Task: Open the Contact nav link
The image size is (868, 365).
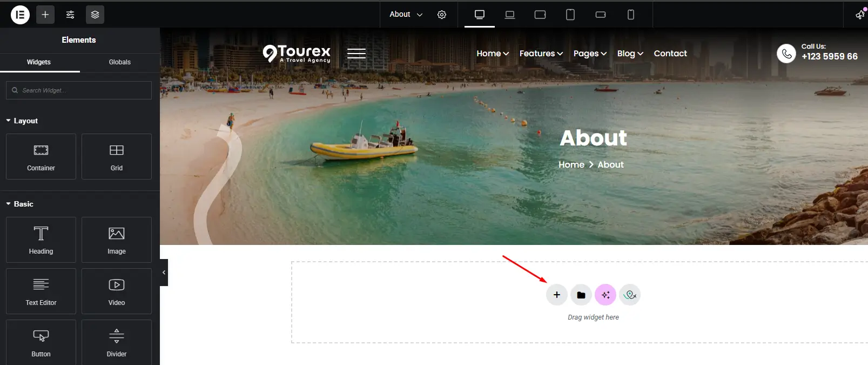Action: pos(670,54)
